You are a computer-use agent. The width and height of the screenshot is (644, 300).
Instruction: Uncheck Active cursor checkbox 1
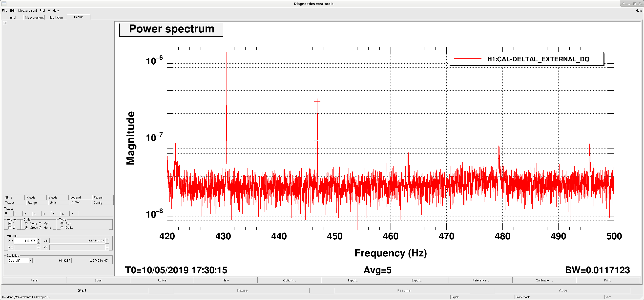10,223
